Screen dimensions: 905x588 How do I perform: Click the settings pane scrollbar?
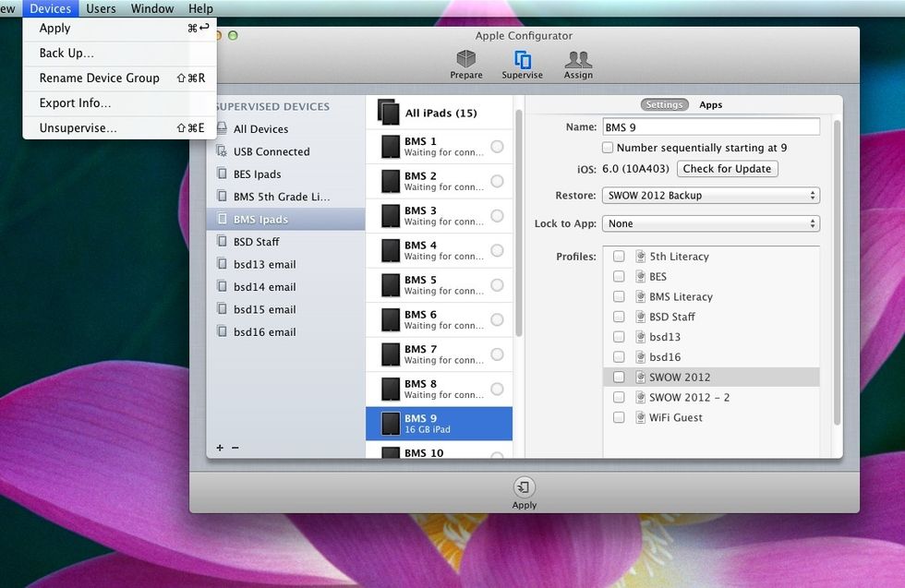[x=837, y=272]
